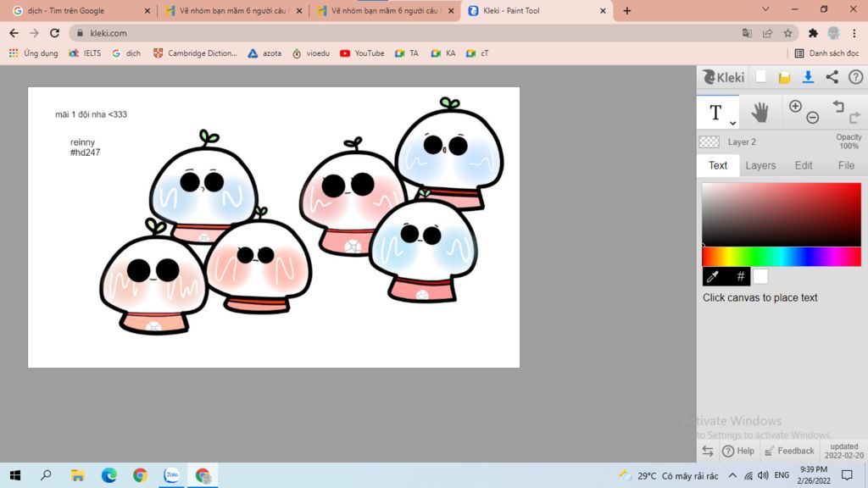Create a new blank image in Kleki
868x488 pixels.
760,77
